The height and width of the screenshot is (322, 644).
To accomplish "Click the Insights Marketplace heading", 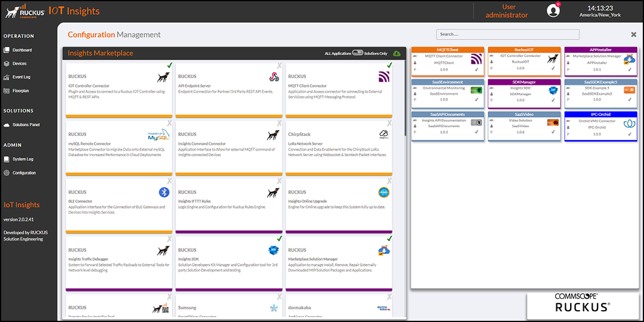I will (x=100, y=53).
